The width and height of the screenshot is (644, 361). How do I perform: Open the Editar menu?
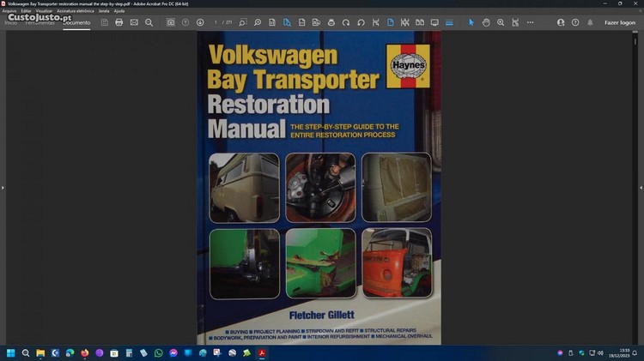point(26,11)
